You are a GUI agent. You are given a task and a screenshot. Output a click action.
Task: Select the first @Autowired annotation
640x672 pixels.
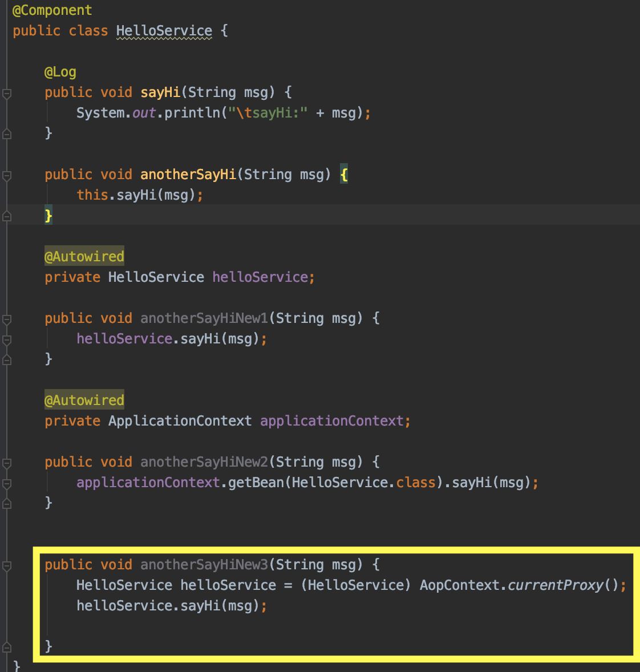[84, 256]
